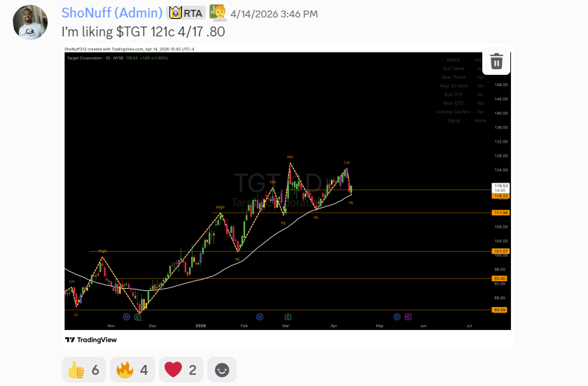Click the Volume Confirm metric row
Screen dimensions: 588x386
[x=461, y=112]
